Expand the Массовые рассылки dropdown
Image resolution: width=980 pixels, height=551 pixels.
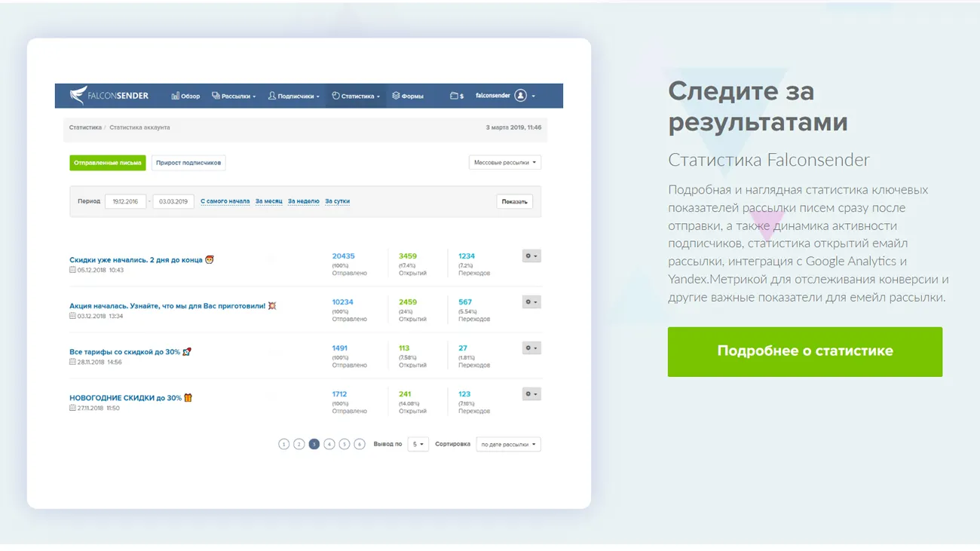click(x=504, y=163)
